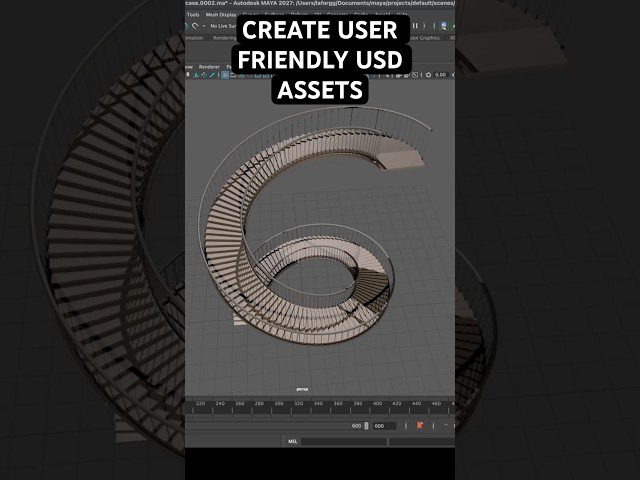640x480 pixels.
Task: Click the range slider end handle
Action: click(366, 426)
